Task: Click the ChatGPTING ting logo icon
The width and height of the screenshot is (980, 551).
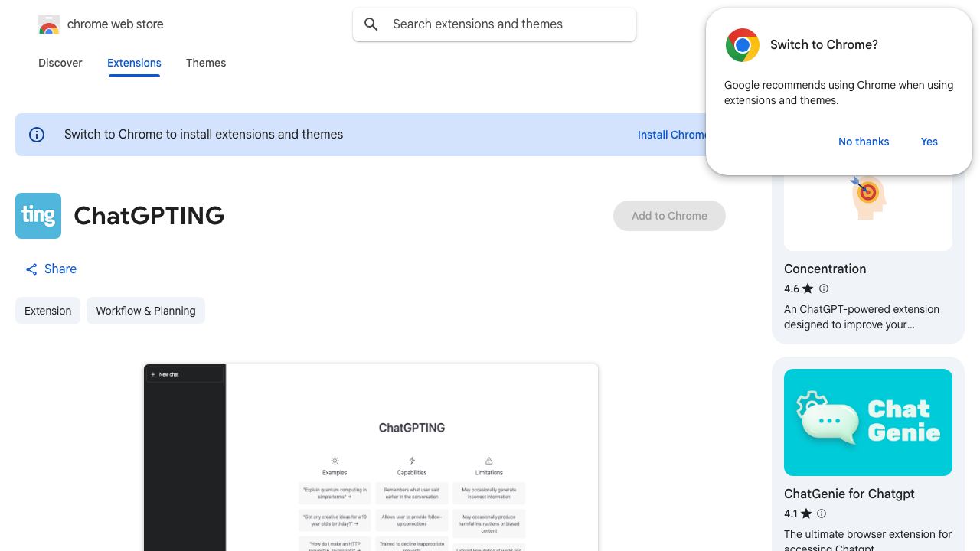Action: pos(38,216)
